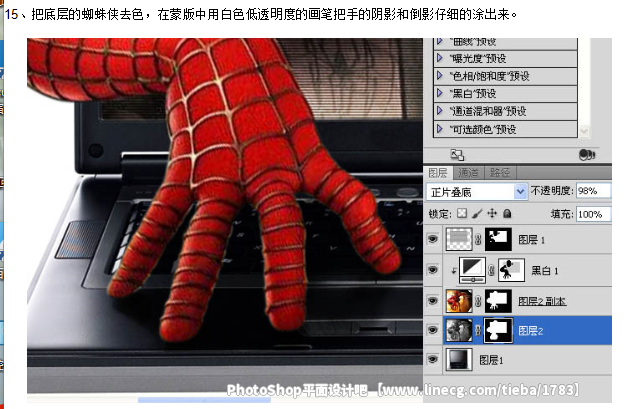635x409 pixels.
Task: Toggle lock image pixels brush icon
Action: (x=477, y=213)
